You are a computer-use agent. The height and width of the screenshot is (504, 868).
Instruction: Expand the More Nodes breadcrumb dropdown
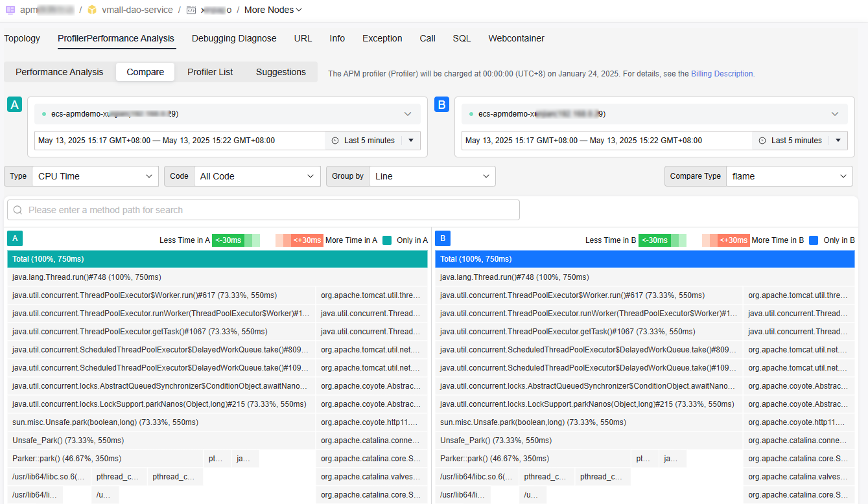click(273, 10)
